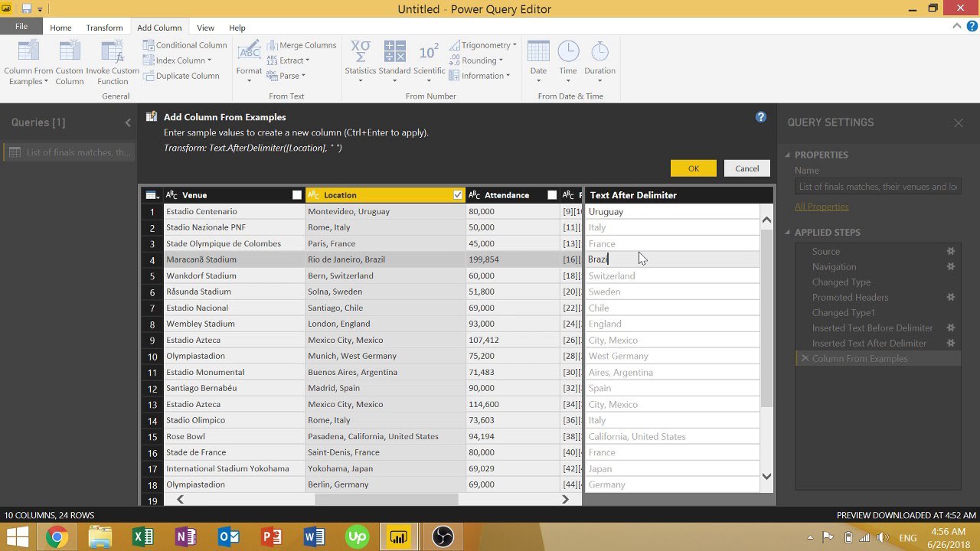980x551 pixels.
Task: Open the Scientific functions menu
Action: [429, 62]
